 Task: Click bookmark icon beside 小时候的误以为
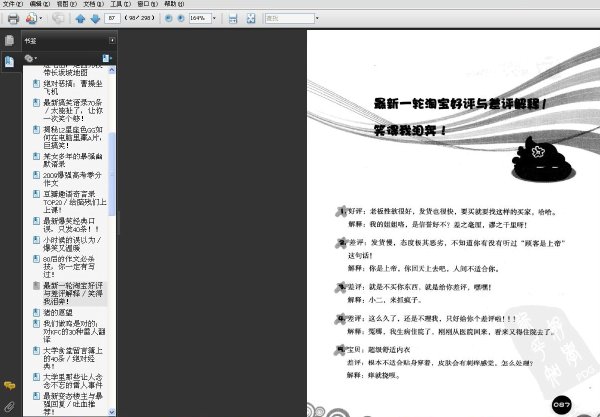(x=36, y=240)
